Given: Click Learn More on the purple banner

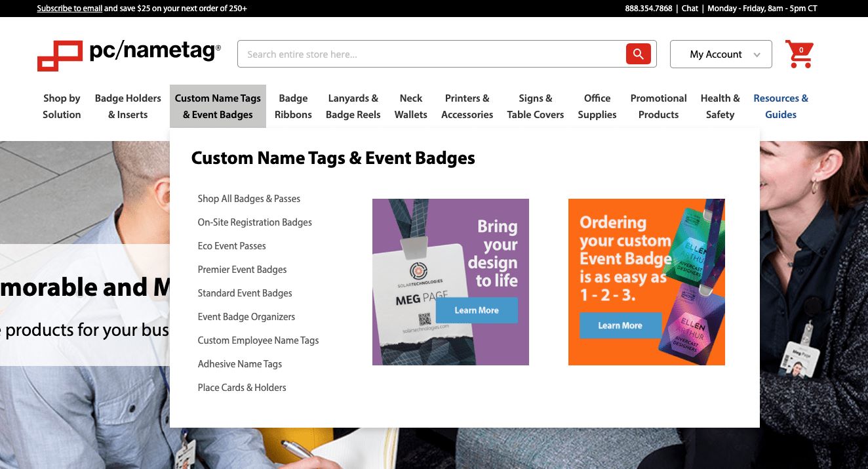Looking at the screenshot, I should coord(477,310).
